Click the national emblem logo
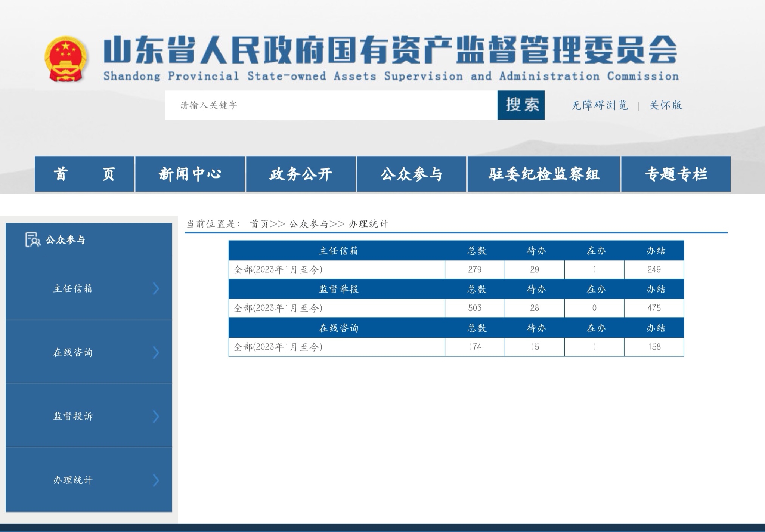Screen dimensions: 765x532 click(x=66, y=59)
